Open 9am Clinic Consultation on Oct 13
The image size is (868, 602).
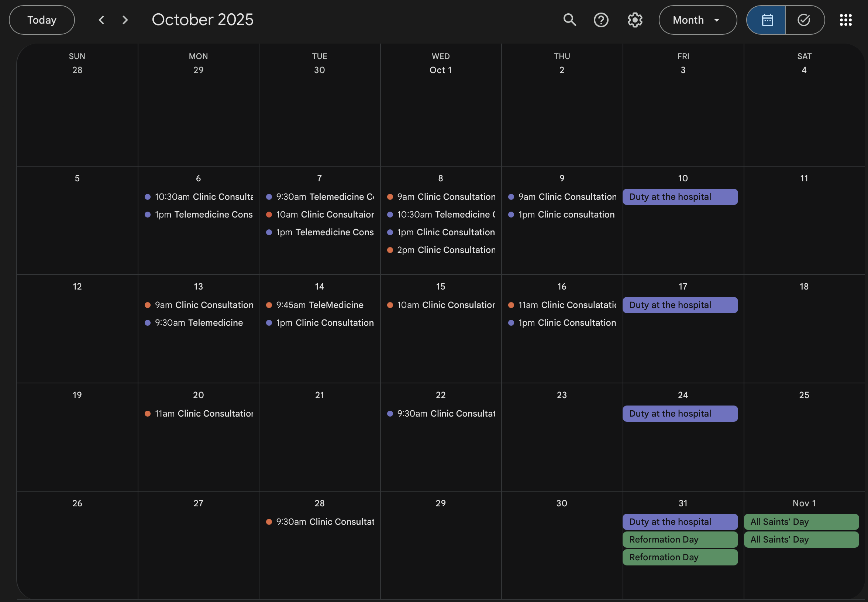(199, 305)
